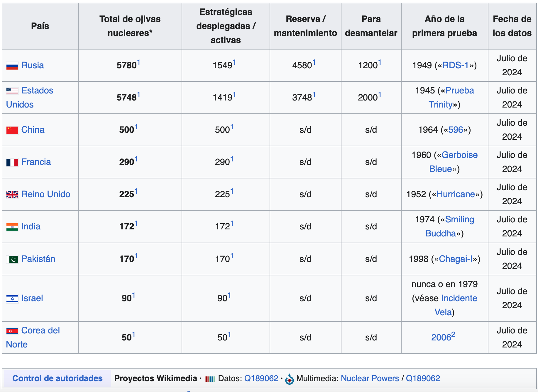Click footnote 1 beside Russia's 5780 total
This screenshot has width=538, height=392.
coord(138,62)
